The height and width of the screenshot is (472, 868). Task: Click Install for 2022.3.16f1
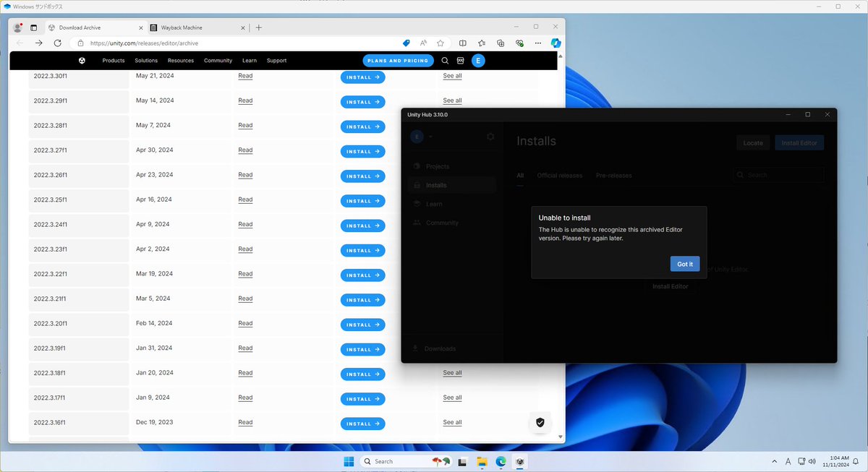tap(363, 424)
